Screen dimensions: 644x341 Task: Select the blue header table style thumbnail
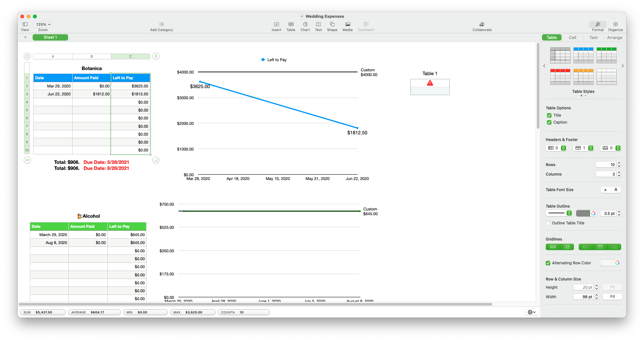583,55
